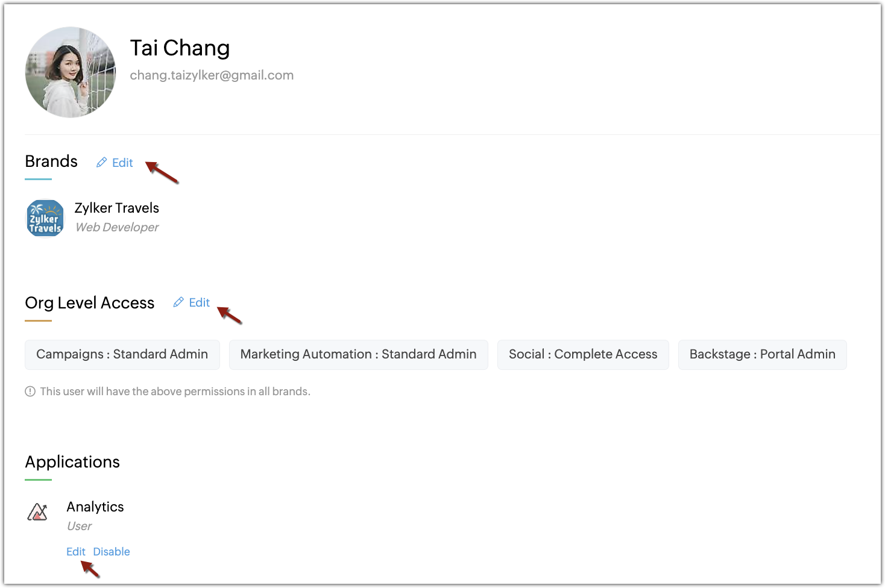Select the Campaigns : Standard Admin tag

point(122,355)
